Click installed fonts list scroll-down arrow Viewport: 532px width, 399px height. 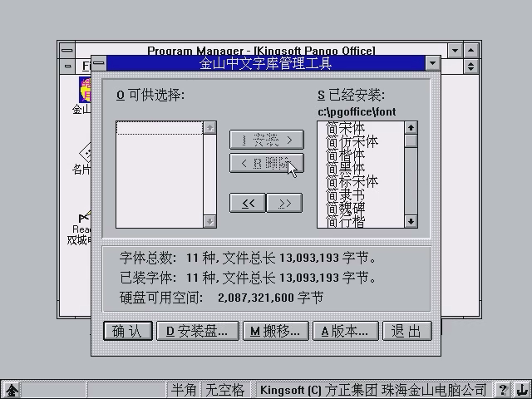(411, 222)
